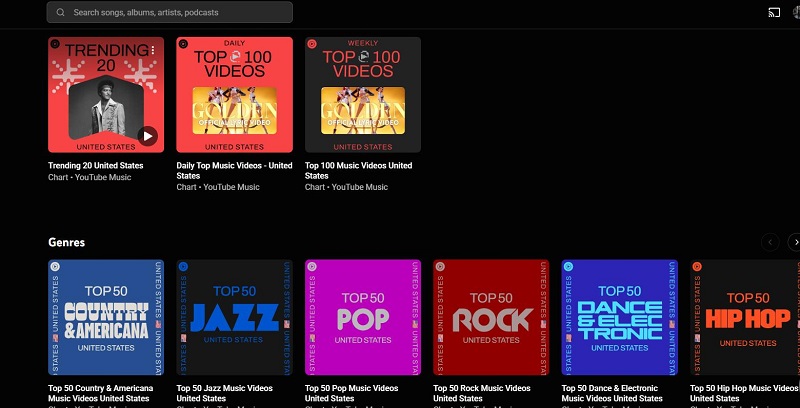
Task: Click Top 50 Hip Hop Music Videos title
Action: pyautogui.click(x=743, y=393)
